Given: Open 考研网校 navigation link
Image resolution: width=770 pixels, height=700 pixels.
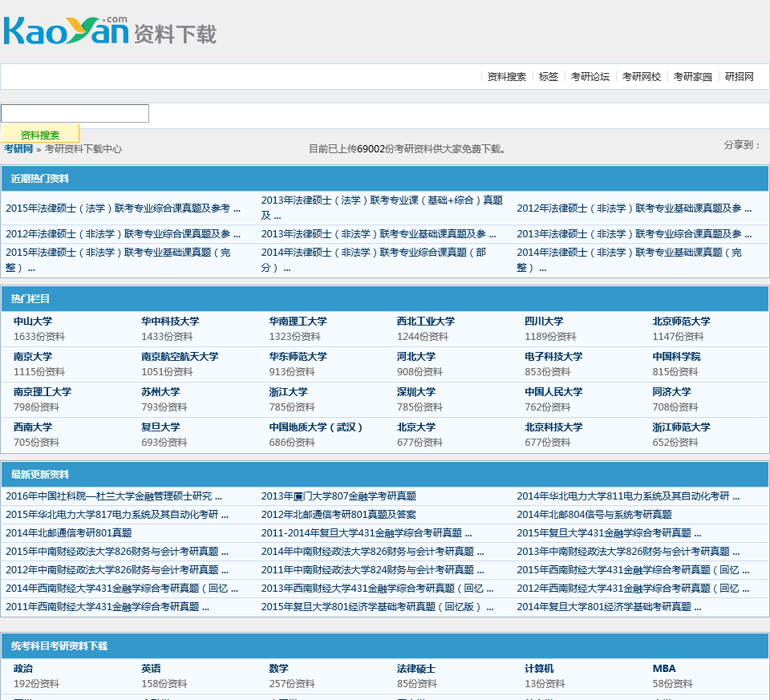Looking at the screenshot, I should click(642, 77).
